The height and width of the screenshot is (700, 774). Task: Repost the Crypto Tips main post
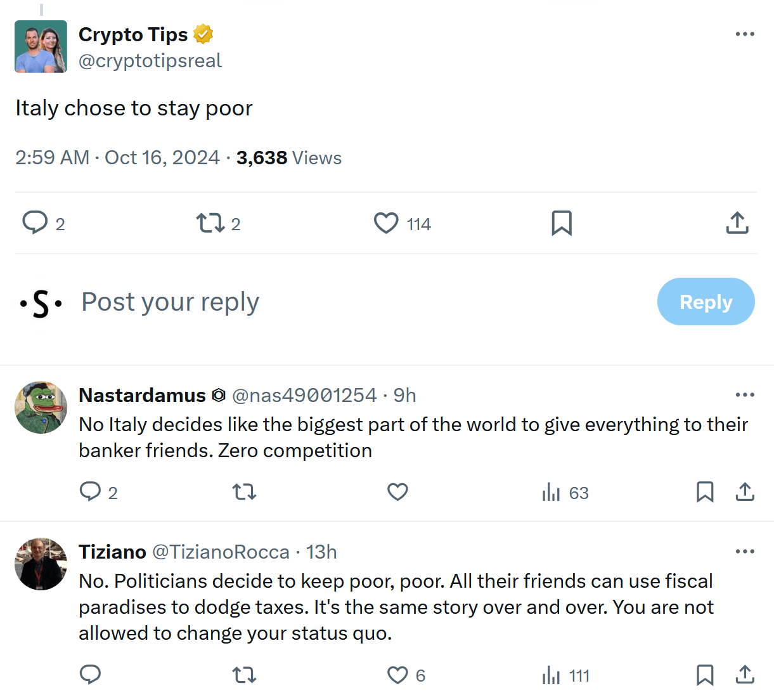pyautogui.click(x=210, y=223)
